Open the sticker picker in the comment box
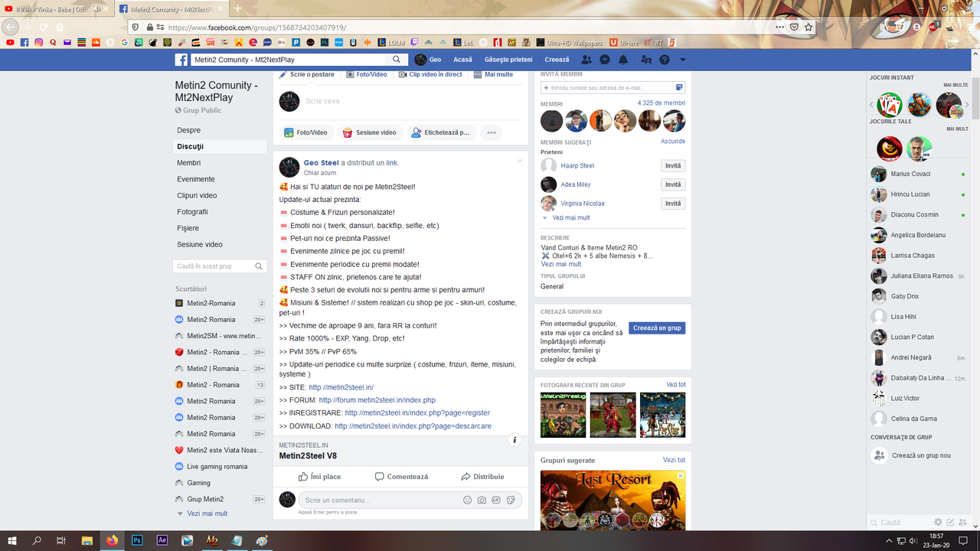 (510, 500)
